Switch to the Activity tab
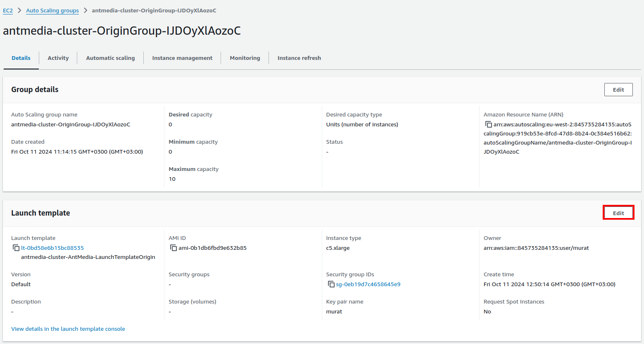The height and width of the screenshot is (344, 644). (58, 58)
